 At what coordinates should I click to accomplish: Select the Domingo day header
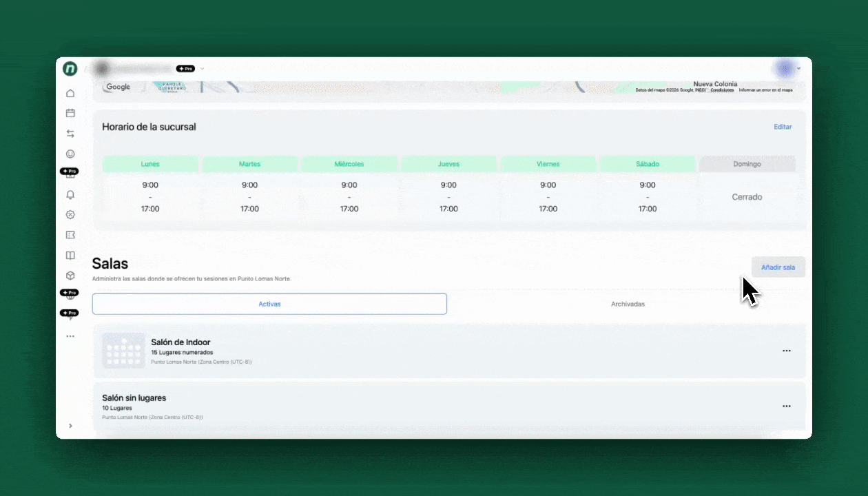747,164
